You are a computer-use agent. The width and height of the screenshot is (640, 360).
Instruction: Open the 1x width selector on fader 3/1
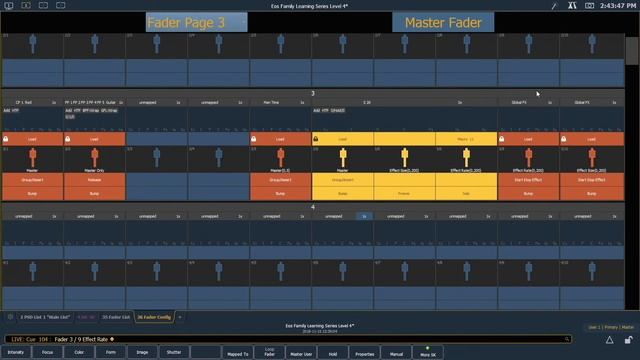[x=54, y=102]
